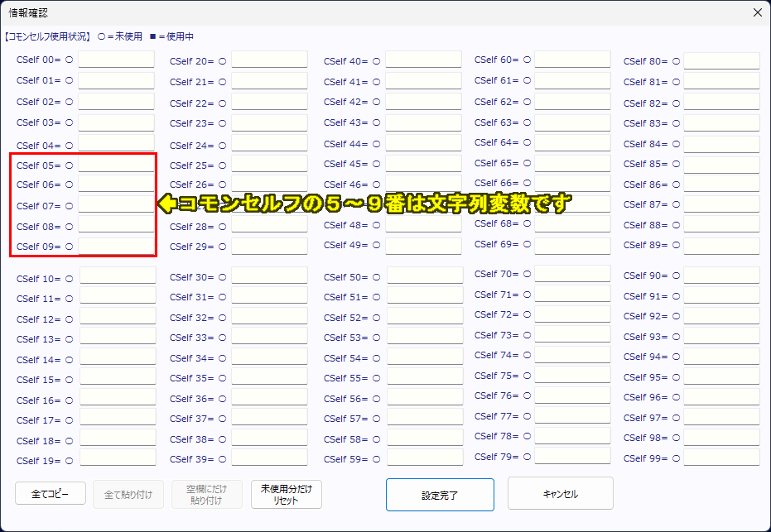Click the 未使用分だけリセット button

(286, 494)
